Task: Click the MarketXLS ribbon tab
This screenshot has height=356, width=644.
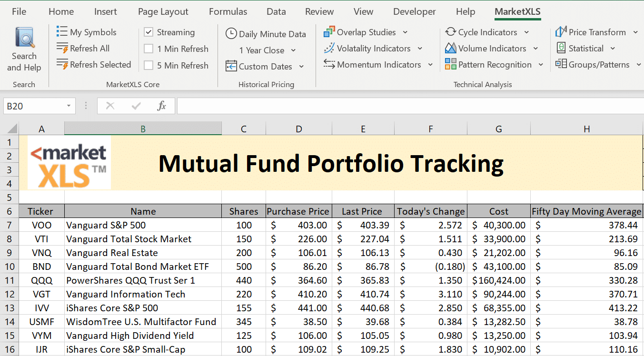Action: click(x=518, y=11)
